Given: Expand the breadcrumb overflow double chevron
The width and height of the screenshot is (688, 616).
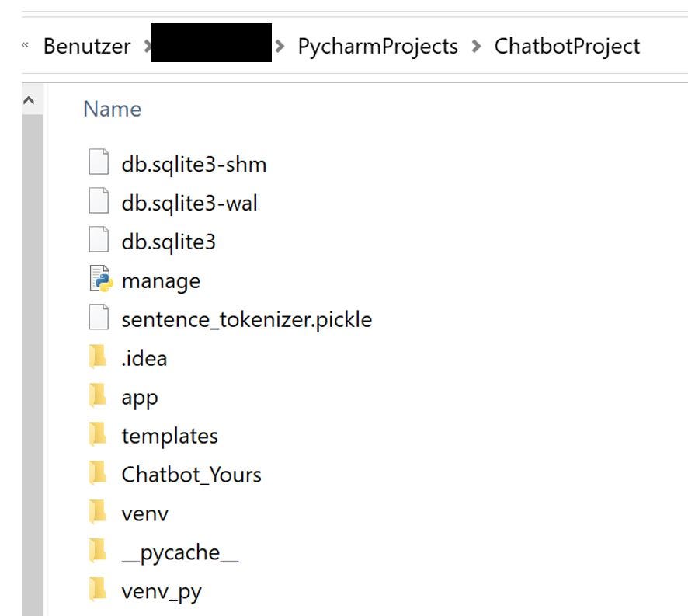Looking at the screenshot, I should point(25,47).
